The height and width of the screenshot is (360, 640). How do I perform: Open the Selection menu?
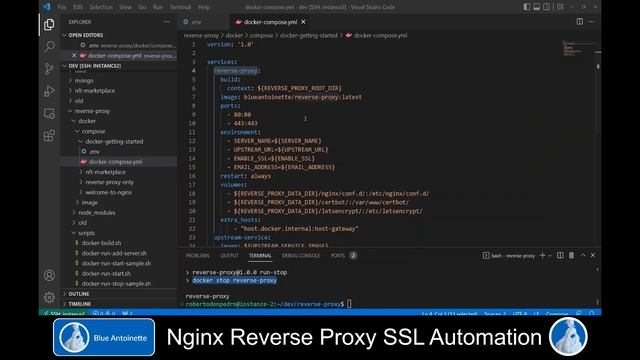click(101, 7)
